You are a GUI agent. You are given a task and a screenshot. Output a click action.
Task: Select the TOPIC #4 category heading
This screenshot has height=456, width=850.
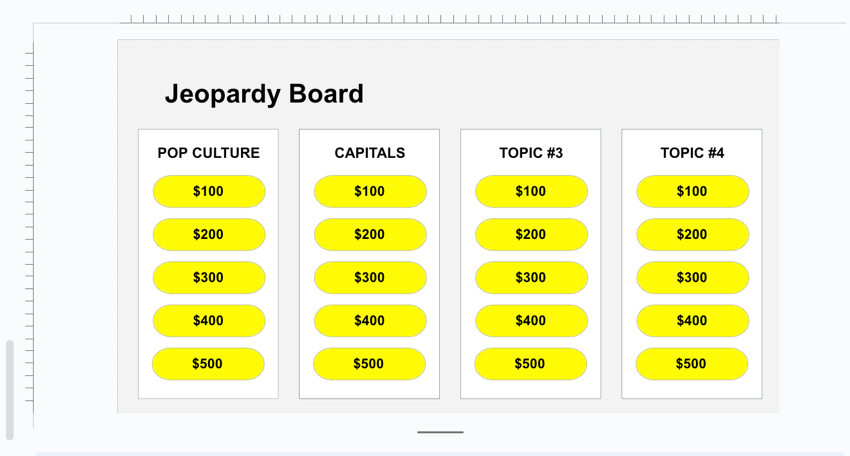click(x=692, y=153)
